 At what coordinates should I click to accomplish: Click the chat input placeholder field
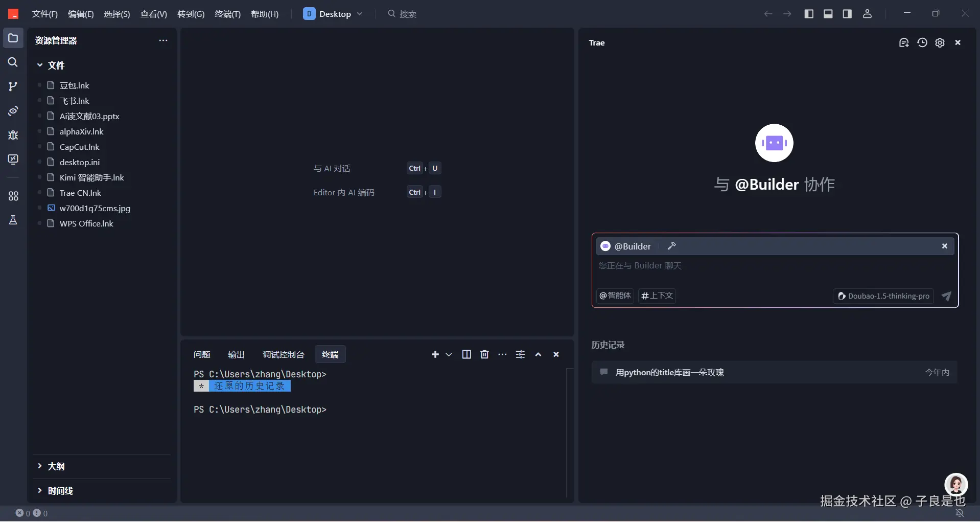(x=774, y=266)
